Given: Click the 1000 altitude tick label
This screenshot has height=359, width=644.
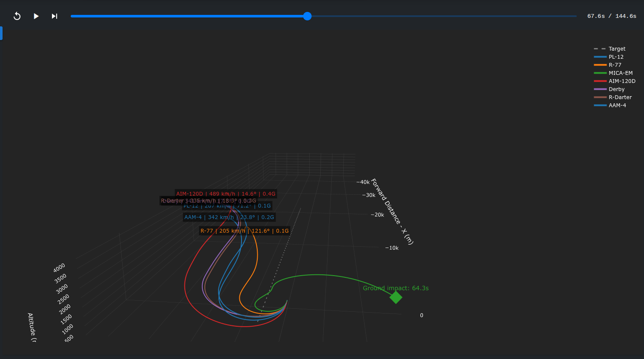Looking at the screenshot, I should [x=68, y=329].
